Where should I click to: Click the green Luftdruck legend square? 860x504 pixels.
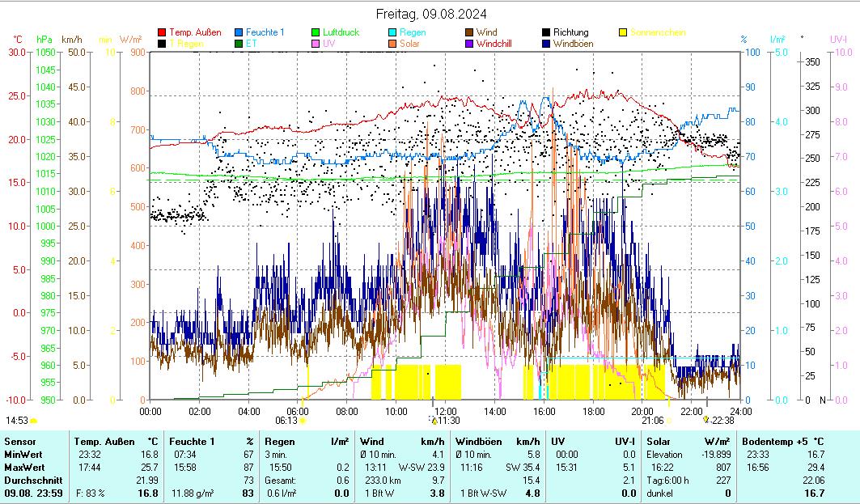coord(316,32)
